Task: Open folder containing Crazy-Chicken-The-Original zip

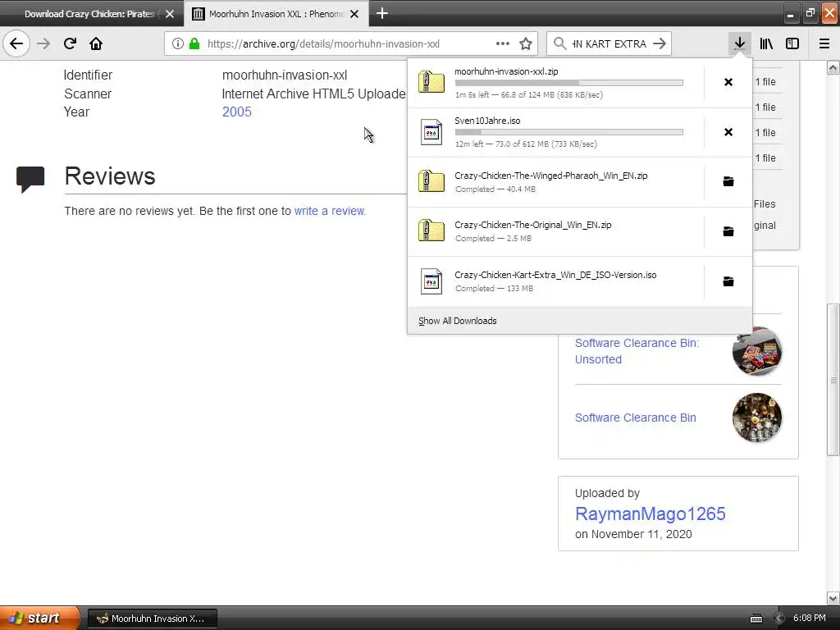Action: [x=728, y=231]
